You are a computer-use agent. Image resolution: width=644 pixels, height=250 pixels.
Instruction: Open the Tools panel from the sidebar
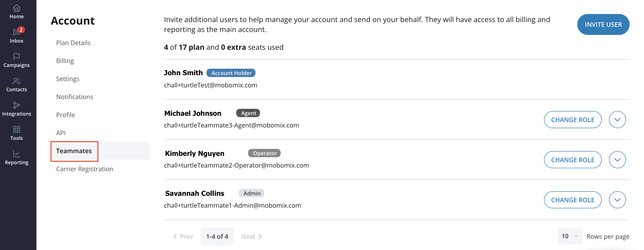(x=16, y=133)
